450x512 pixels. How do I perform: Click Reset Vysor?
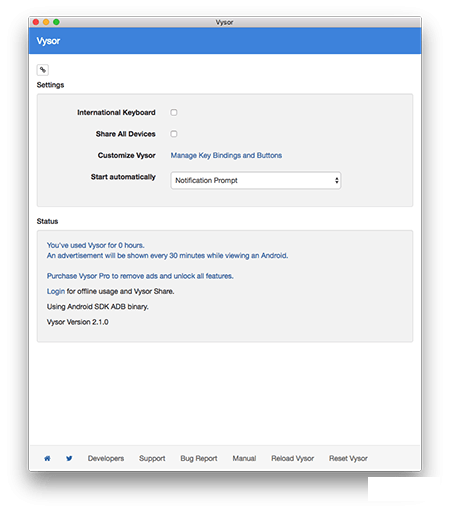[348, 458]
